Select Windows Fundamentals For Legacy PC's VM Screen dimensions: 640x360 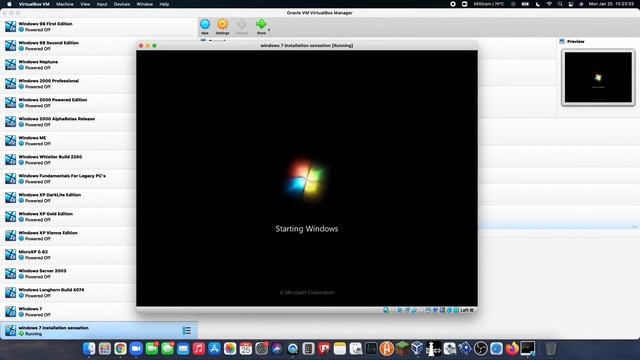click(x=99, y=178)
